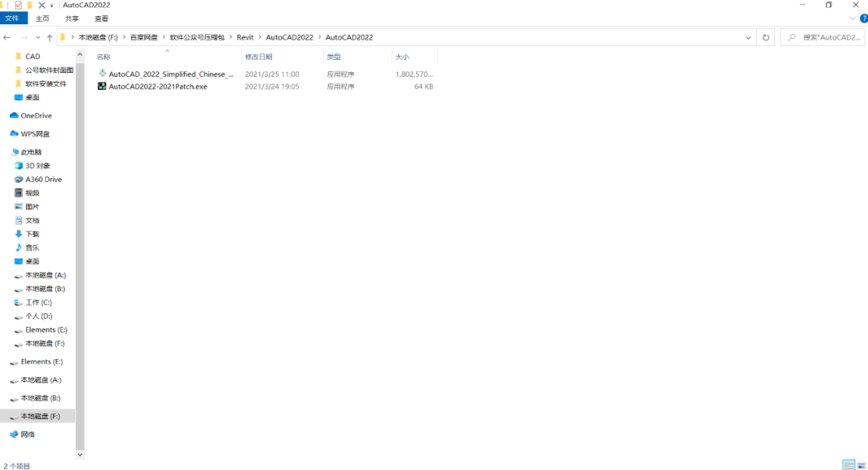868x470 pixels.
Task: Click the sidebar scrollbar down arrow
Action: (x=79, y=455)
